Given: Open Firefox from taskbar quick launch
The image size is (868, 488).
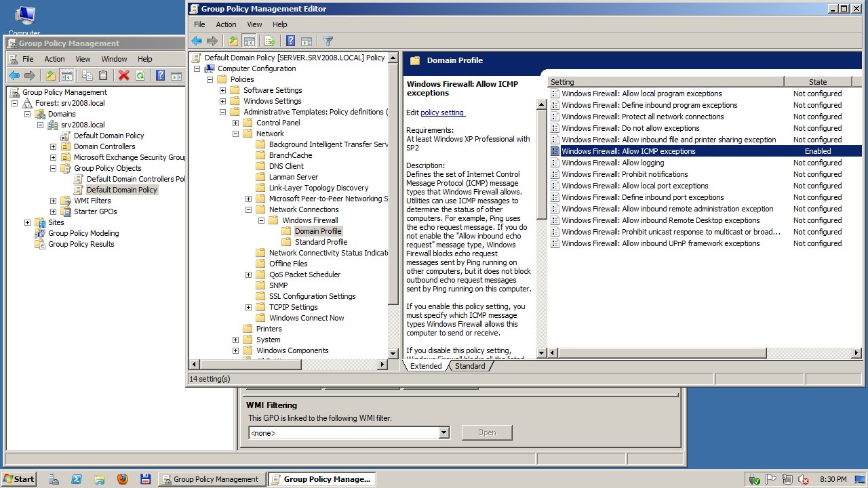Looking at the screenshot, I should click(122, 479).
